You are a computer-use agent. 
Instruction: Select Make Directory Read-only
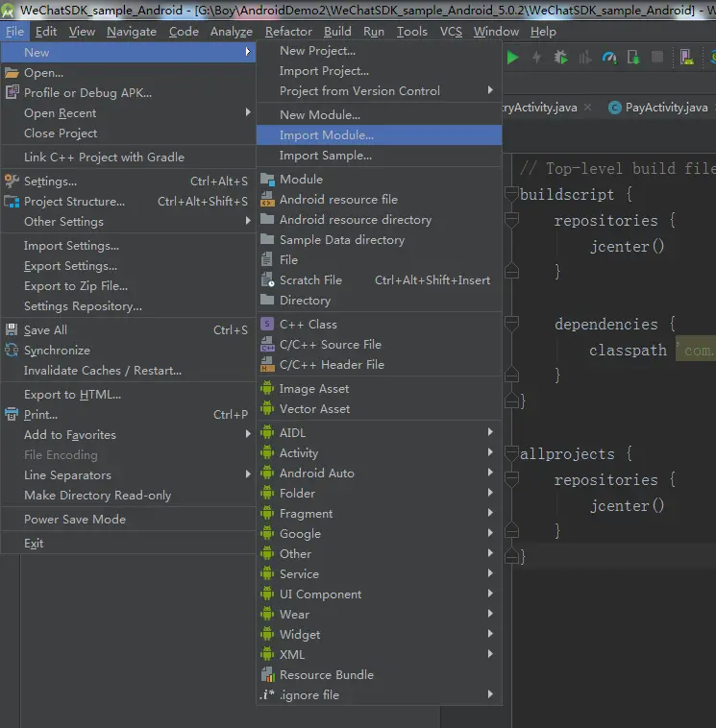click(128, 496)
